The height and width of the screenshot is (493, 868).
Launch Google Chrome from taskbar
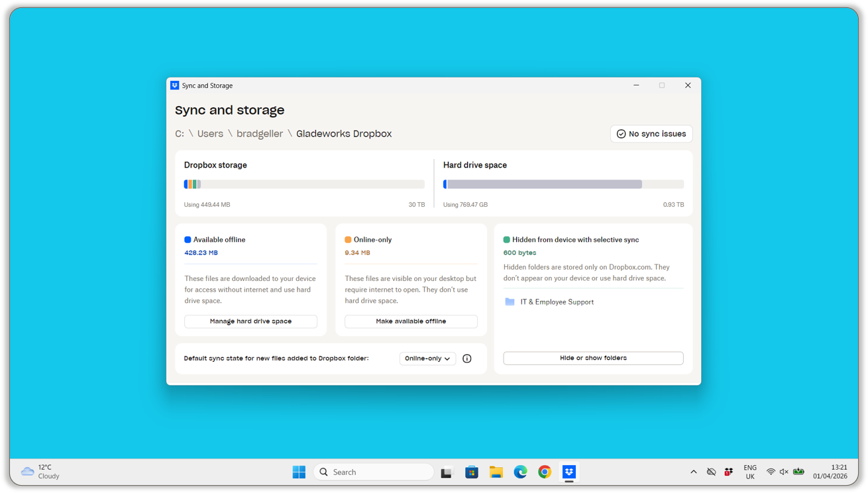pos(545,472)
